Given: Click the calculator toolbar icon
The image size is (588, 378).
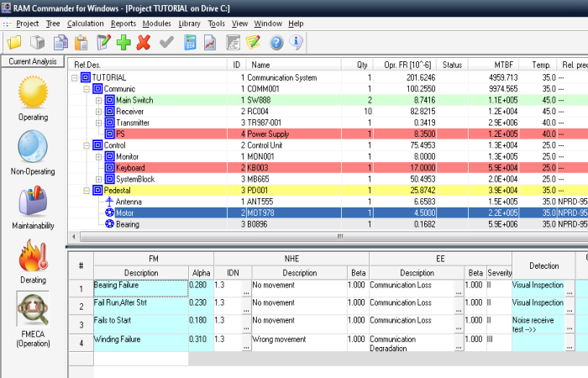Looking at the screenshot, I should (x=190, y=42).
